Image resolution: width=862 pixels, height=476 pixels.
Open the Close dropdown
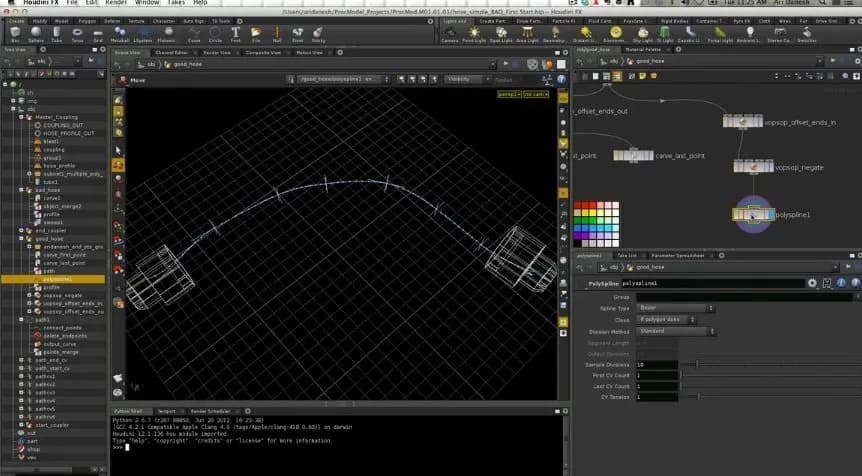click(666, 319)
